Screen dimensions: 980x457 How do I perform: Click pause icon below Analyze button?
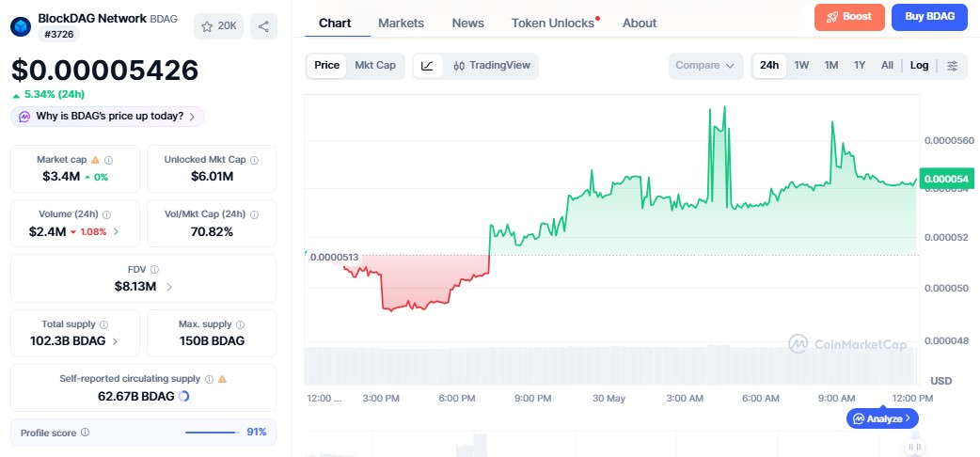(914, 447)
